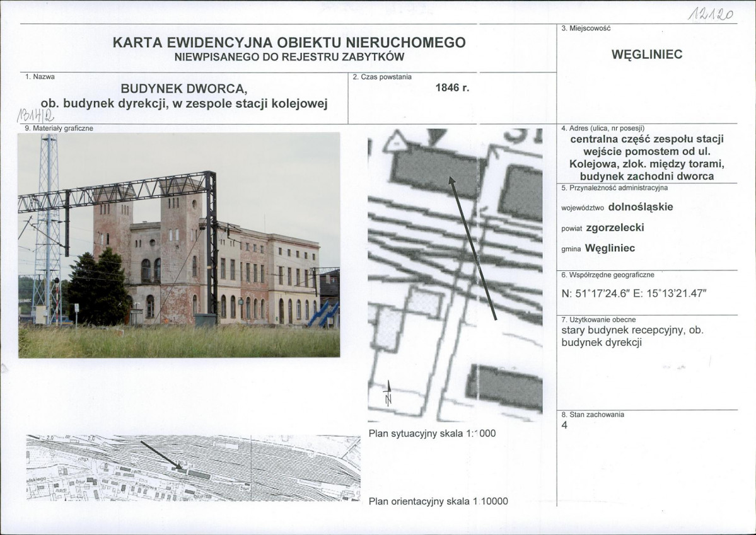Click the subtitle 'NIEWPISANEGO DO REJESTRU ZABYTKÓW'
The height and width of the screenshot is (535, 756).
[x=289, y=57]
